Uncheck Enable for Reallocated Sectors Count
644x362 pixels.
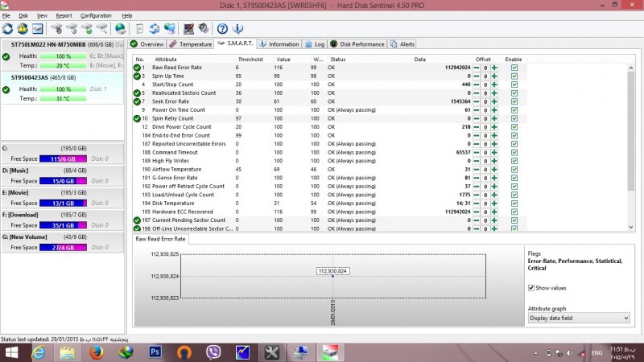514,93
